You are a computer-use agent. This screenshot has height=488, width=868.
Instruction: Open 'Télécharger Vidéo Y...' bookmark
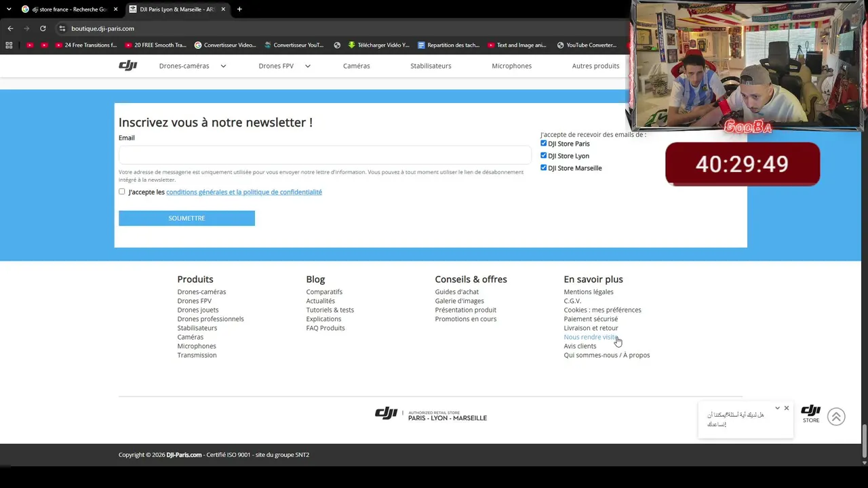point(378,45)
